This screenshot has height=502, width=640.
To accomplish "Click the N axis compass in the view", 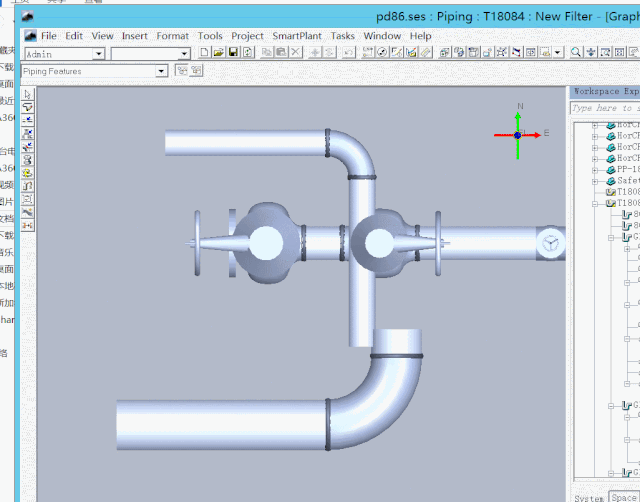I will (520, 106).
